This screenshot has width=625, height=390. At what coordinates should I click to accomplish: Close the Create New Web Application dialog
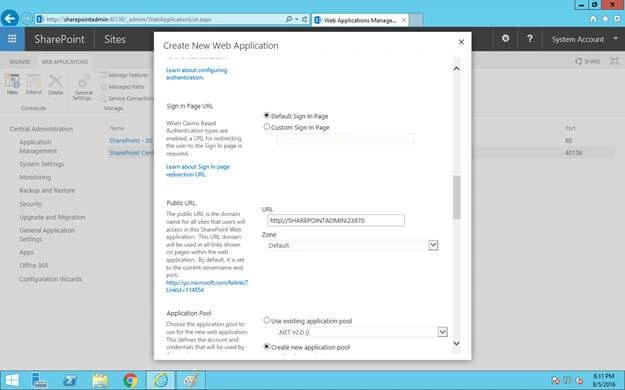[461, 42]
